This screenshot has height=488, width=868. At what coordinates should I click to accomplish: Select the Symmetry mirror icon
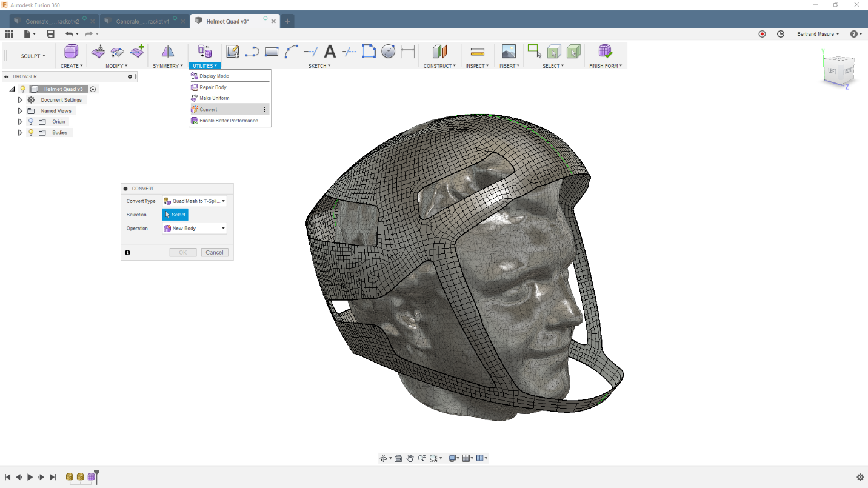(x=167, y=52)
